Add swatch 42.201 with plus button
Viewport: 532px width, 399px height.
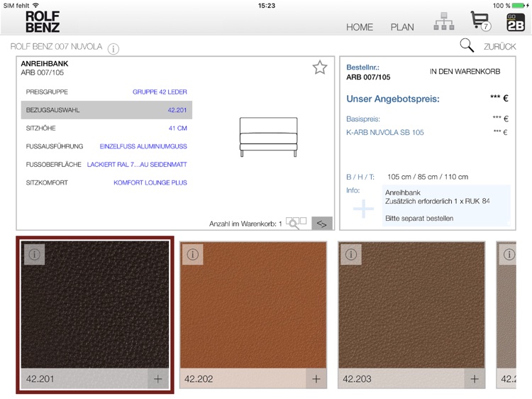pos(157,378)
